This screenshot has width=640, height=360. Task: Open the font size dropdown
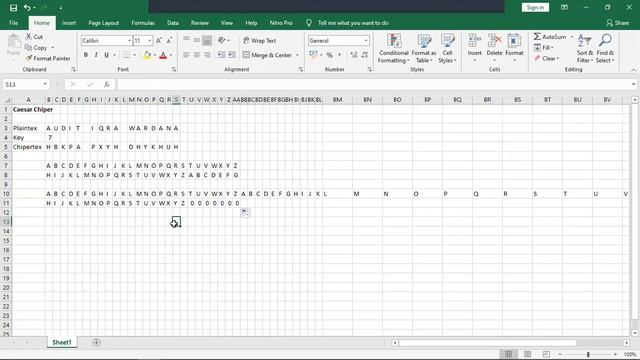pos(149,40)
